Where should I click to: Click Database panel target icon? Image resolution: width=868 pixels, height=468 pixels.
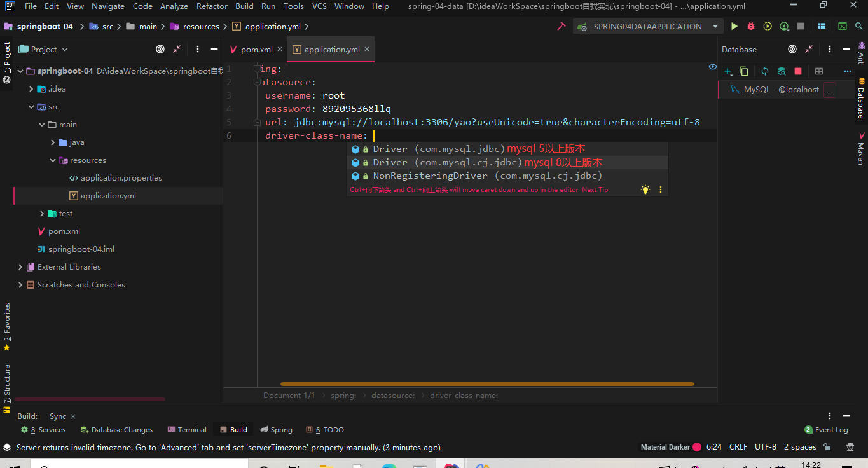pos(792,49)
